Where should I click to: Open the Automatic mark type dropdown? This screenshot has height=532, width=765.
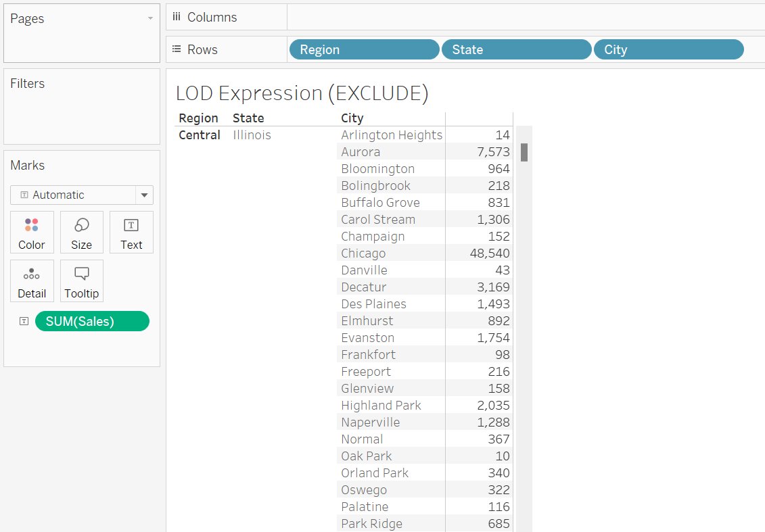[144, 195]
